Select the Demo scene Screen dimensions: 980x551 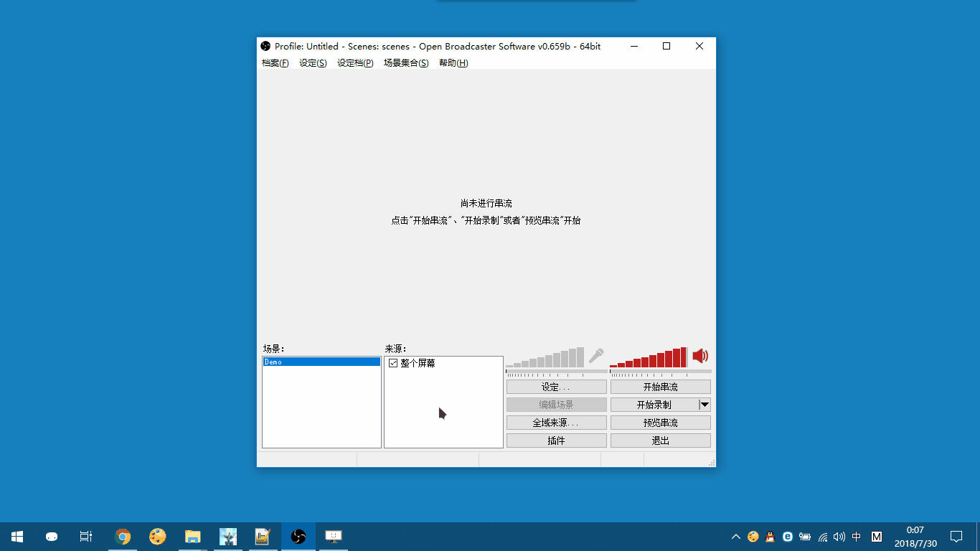click(321, 362)
